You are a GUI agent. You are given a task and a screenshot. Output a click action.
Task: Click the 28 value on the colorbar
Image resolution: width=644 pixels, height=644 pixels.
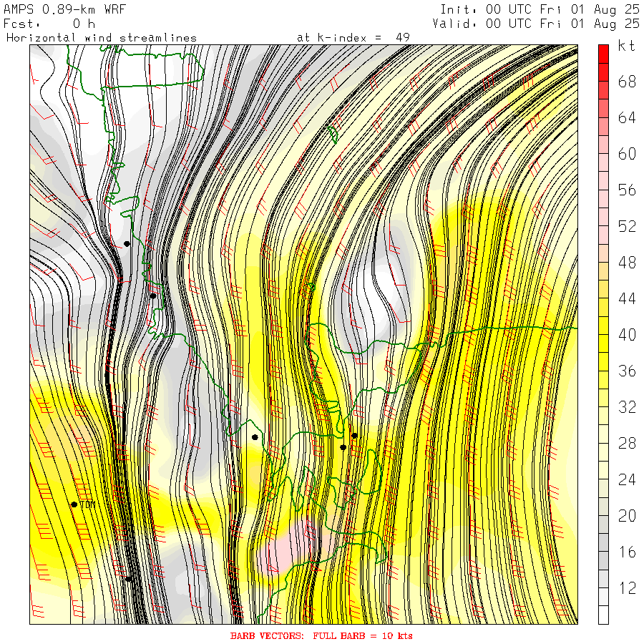(627, 444)
